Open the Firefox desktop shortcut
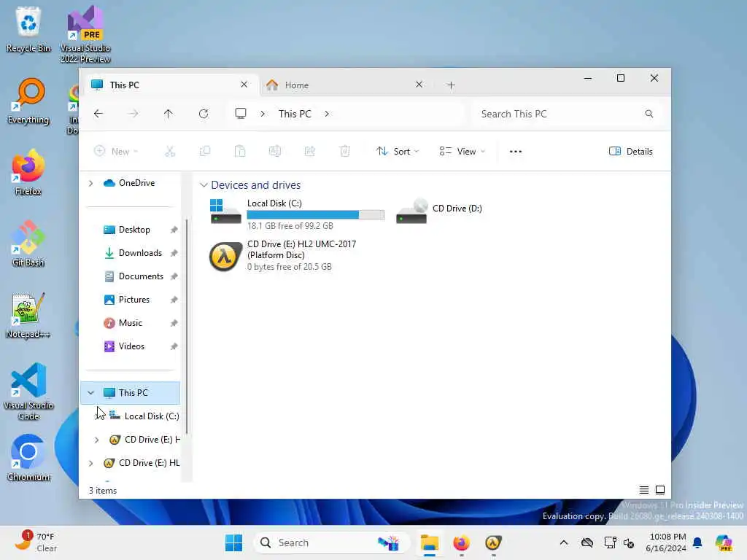747x560 pixels. [28, 172]
